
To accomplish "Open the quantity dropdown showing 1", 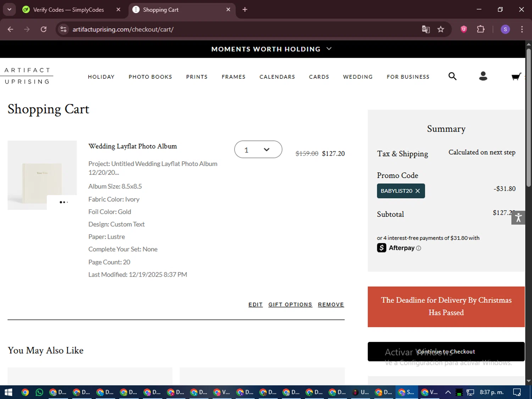I will (258, 150).
